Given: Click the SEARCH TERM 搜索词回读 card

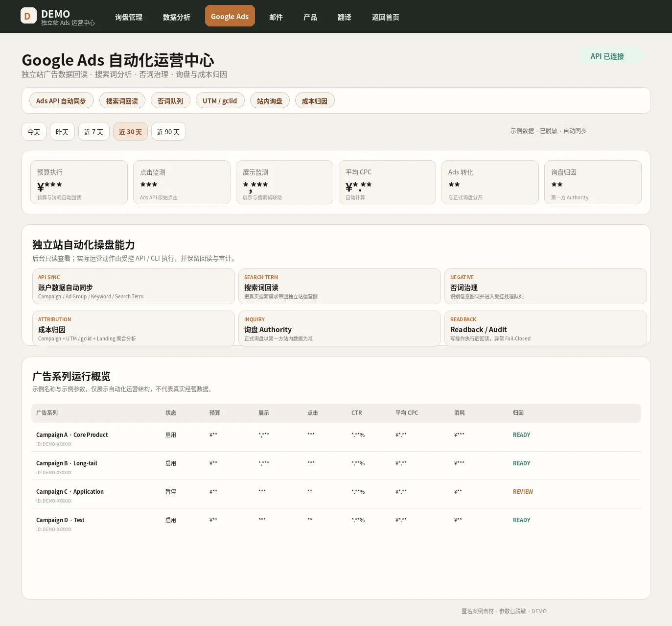Looking at the screenshot, I should 340,286.
